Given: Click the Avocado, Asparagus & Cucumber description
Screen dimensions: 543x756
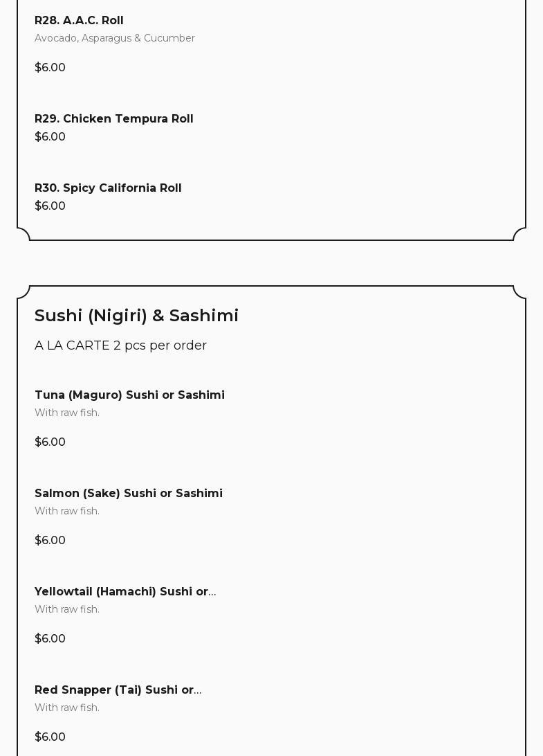Looking at the screenshot, I should pos(114,38).
